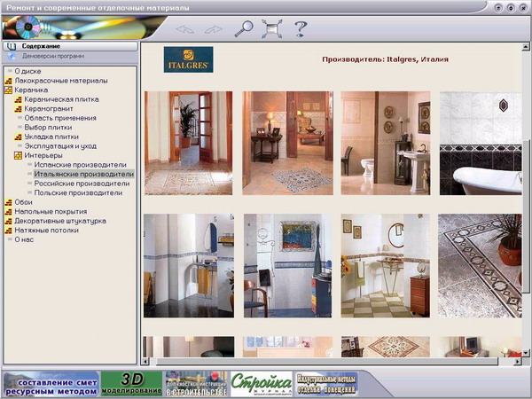Click the brick icon beside Керамогранит

click(x=18, y=109)
